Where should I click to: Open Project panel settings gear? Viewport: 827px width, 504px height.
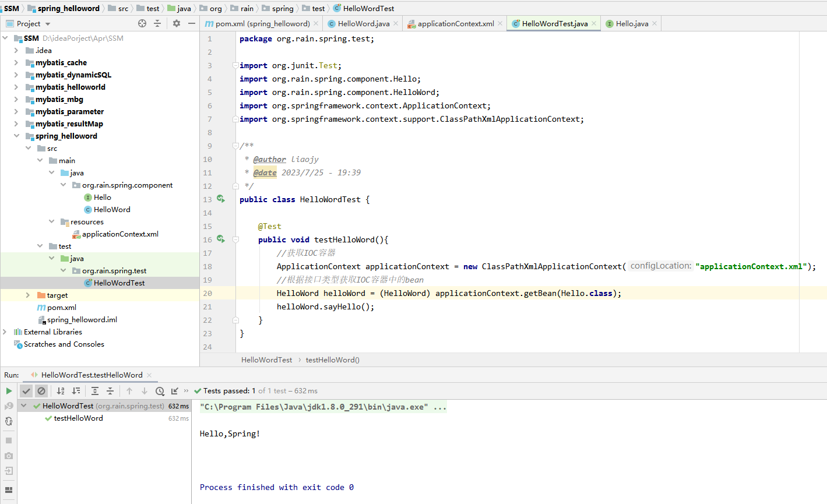[x=177, y=23]
